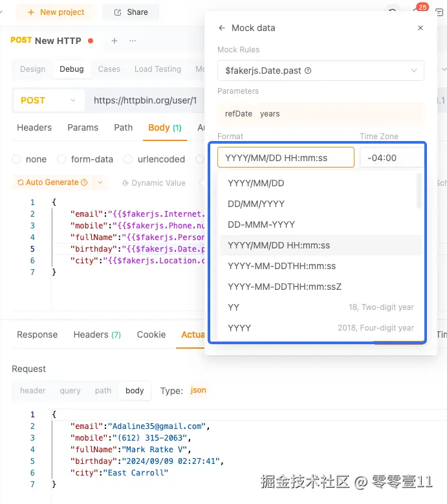Close the Mock data panel
Screen dimensions: 447x504
click(420, 28)
